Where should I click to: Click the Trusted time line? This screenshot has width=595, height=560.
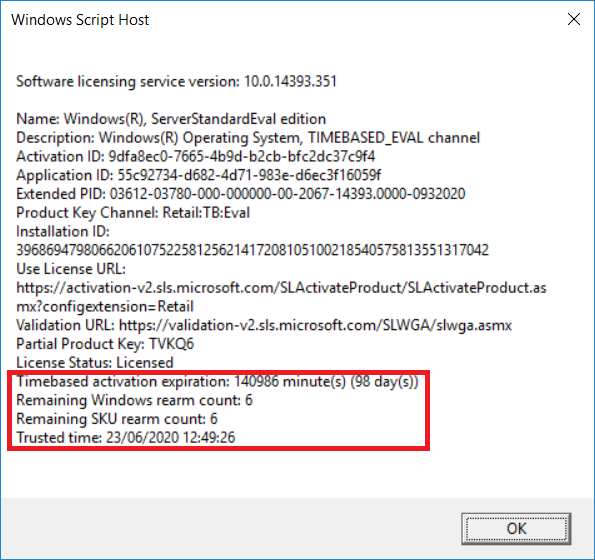pos(126,438)
